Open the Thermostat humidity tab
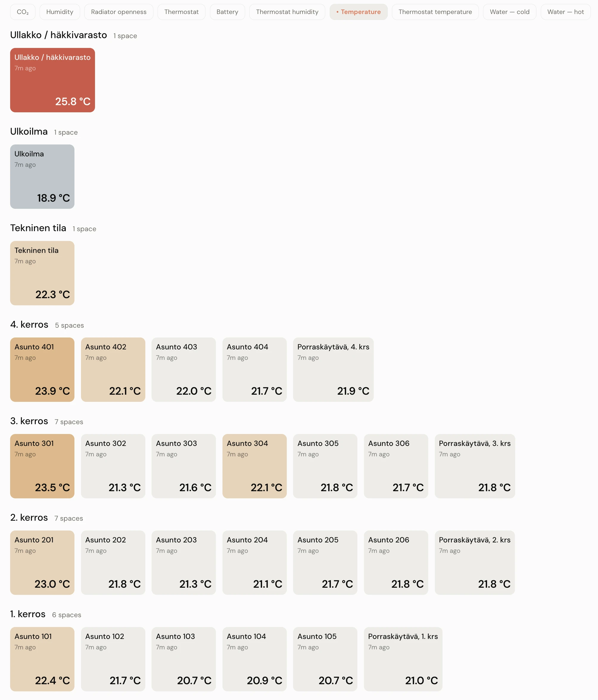Viewport: 598px width, 700px height. point(287,12)
